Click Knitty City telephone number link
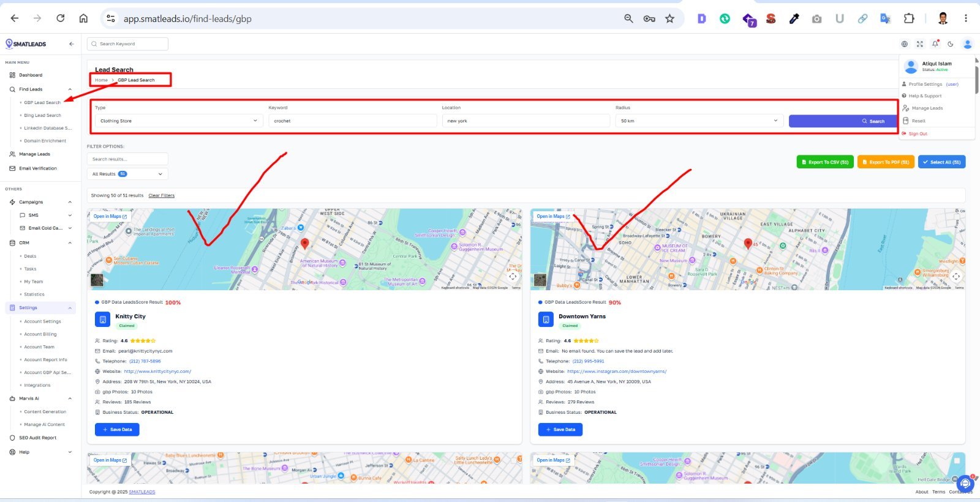This screenshot has width=980, height=502. [x=145, y=361]
